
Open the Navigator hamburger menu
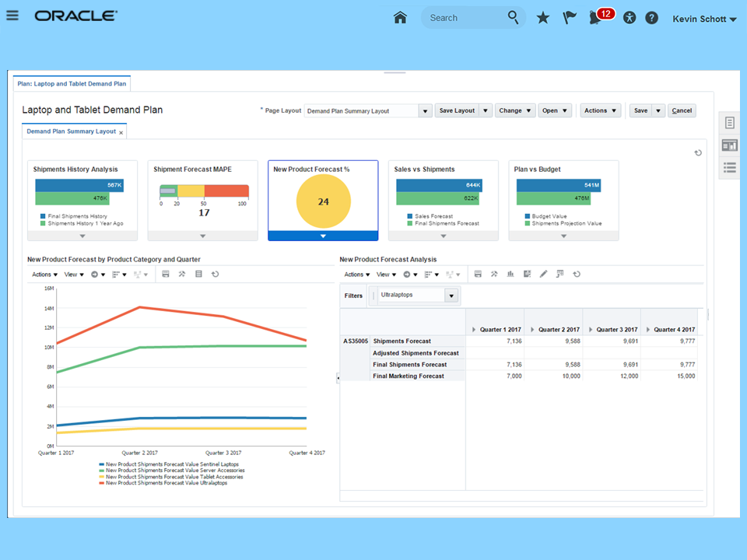click(x=12, y=16)
